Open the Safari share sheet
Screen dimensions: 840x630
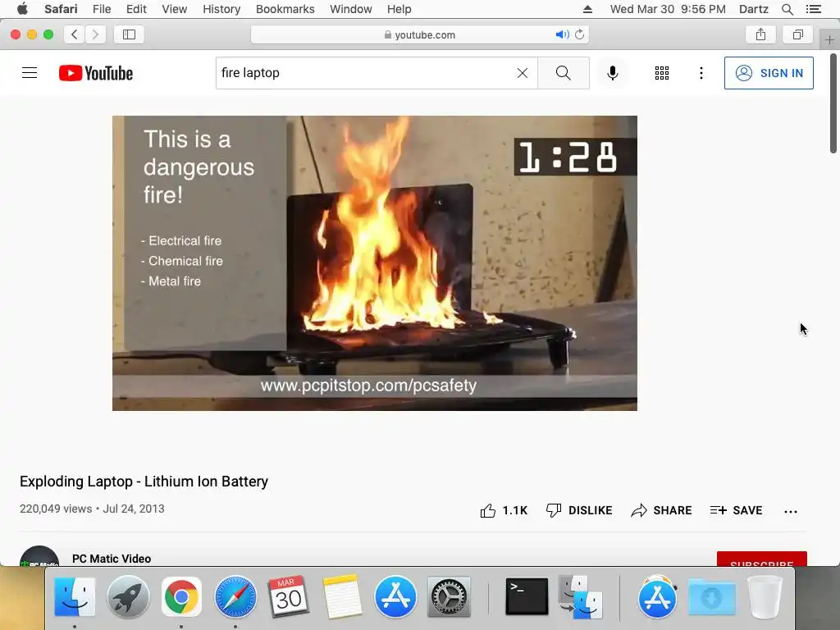pyautogui.click(x=760, y=34)
